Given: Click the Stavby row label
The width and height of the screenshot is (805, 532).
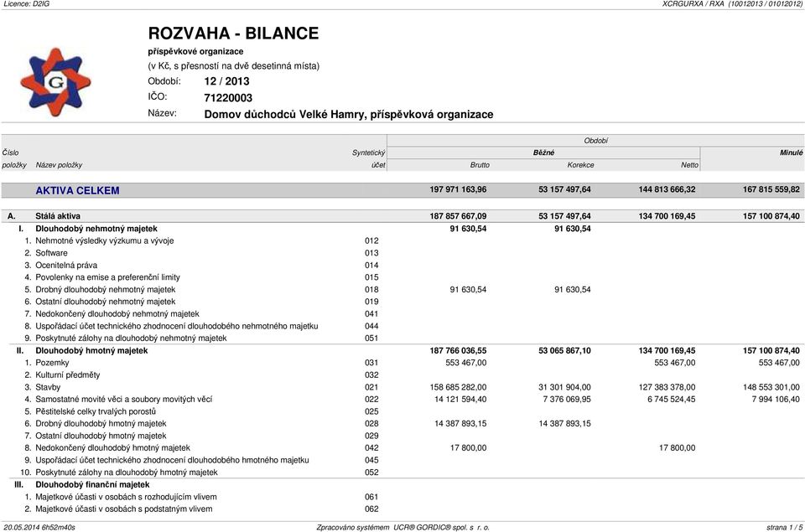Looking at the screenshot, I should point(48,387).
